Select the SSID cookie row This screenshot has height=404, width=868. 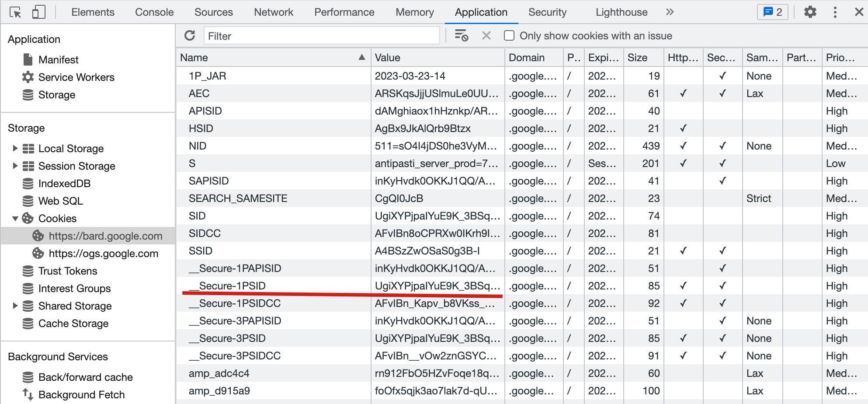click(x=522, y=251)
